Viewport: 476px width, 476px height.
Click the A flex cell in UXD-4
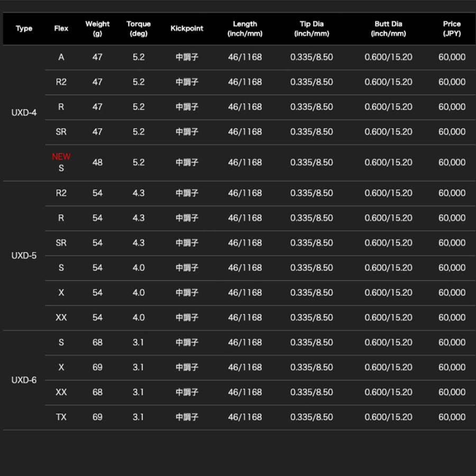click(x=61, y=57)
